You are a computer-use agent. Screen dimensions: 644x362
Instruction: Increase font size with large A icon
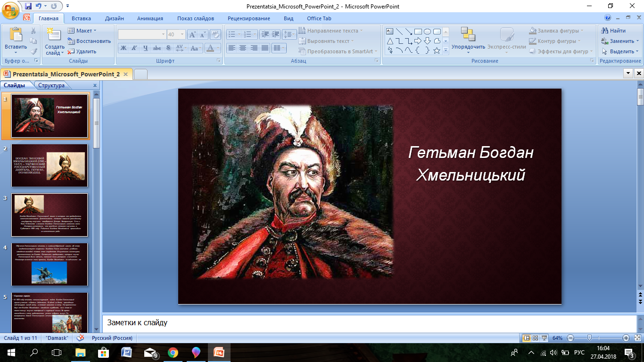point(192,34)
